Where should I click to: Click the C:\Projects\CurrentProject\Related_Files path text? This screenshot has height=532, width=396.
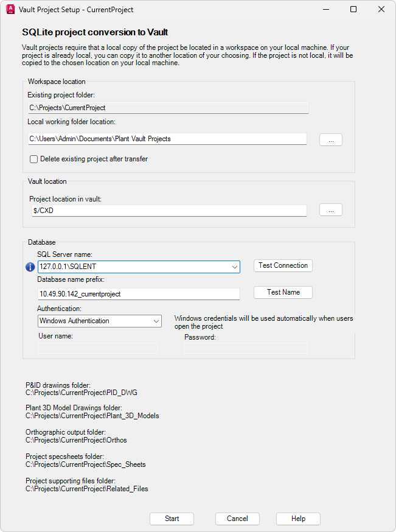87,489
